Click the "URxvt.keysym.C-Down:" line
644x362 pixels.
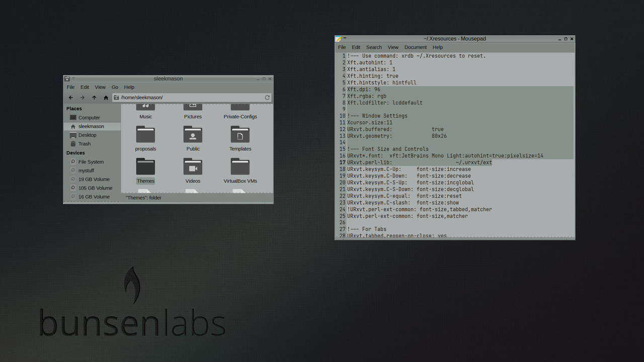click(409, 176)
